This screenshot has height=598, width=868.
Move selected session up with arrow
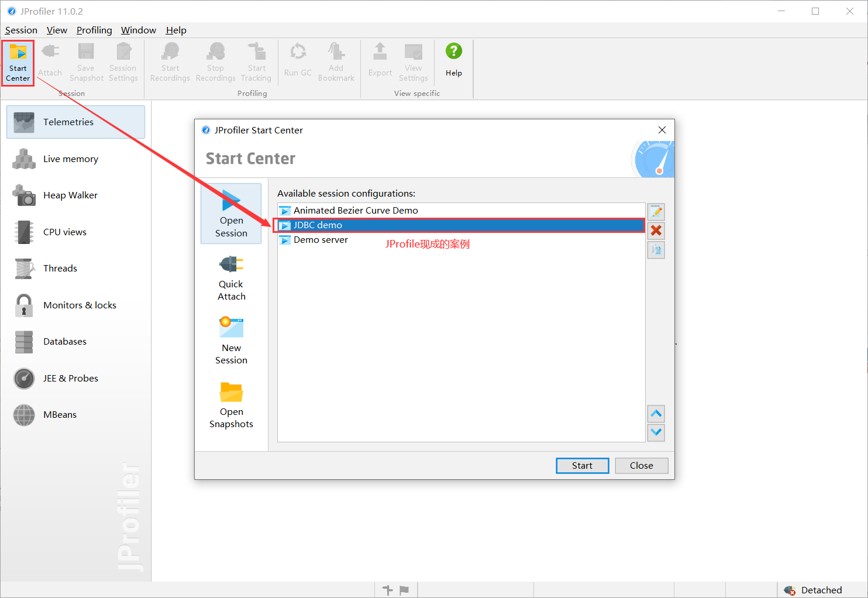click(x=656, y=414)
